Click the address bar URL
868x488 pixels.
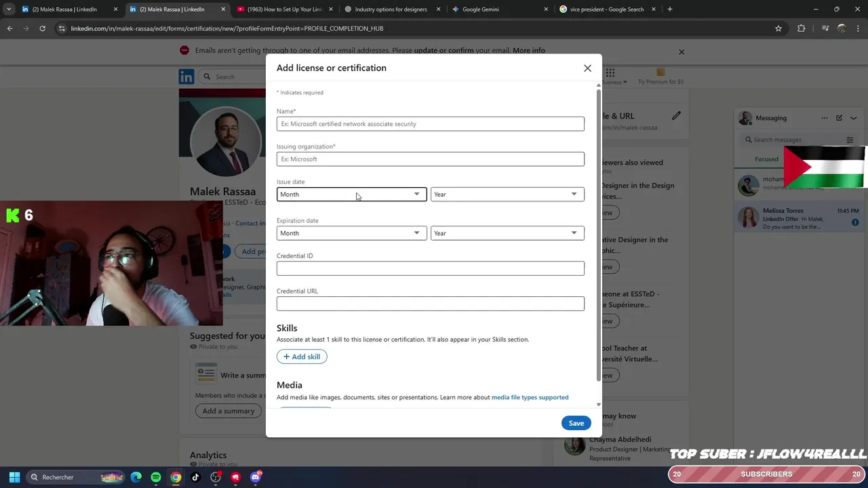(x=227, y=28)
